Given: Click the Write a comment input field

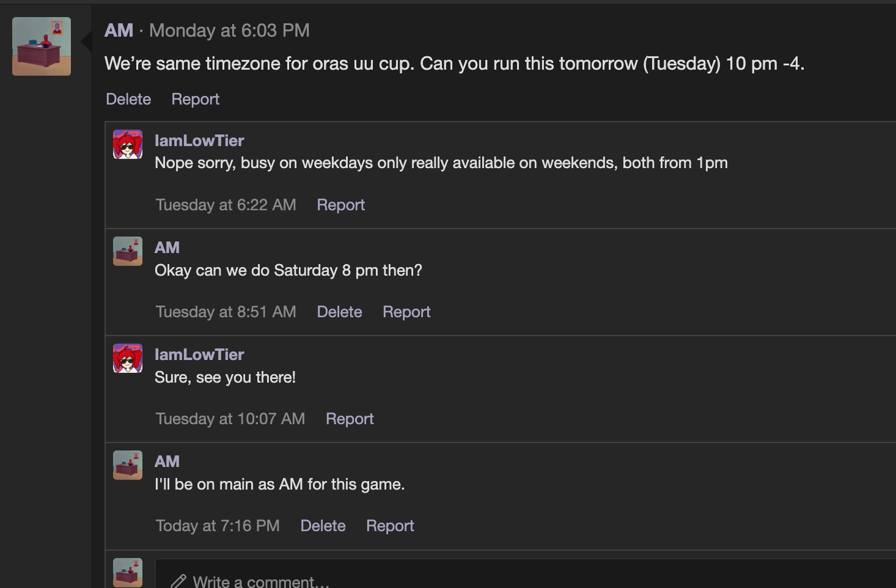Looking at the screenshot, I should (x=526, y=573).
